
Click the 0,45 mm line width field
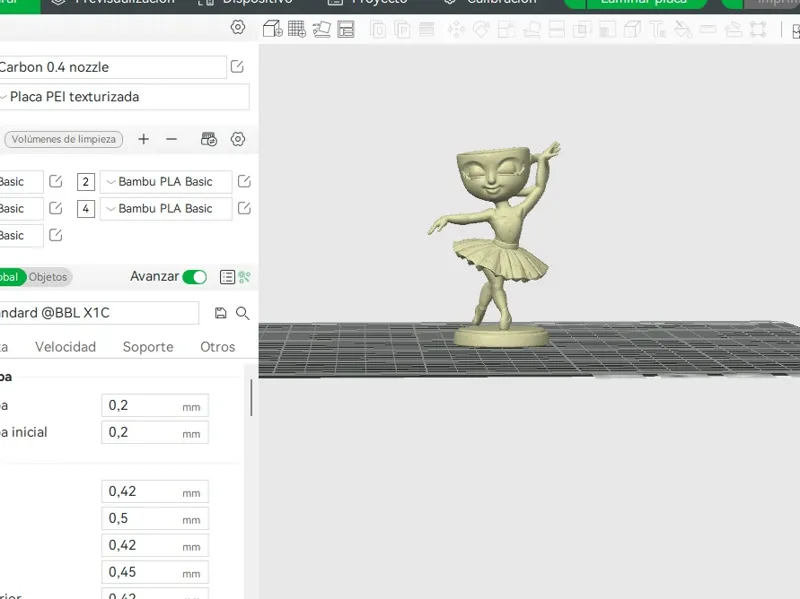click(x=155, y=572)
